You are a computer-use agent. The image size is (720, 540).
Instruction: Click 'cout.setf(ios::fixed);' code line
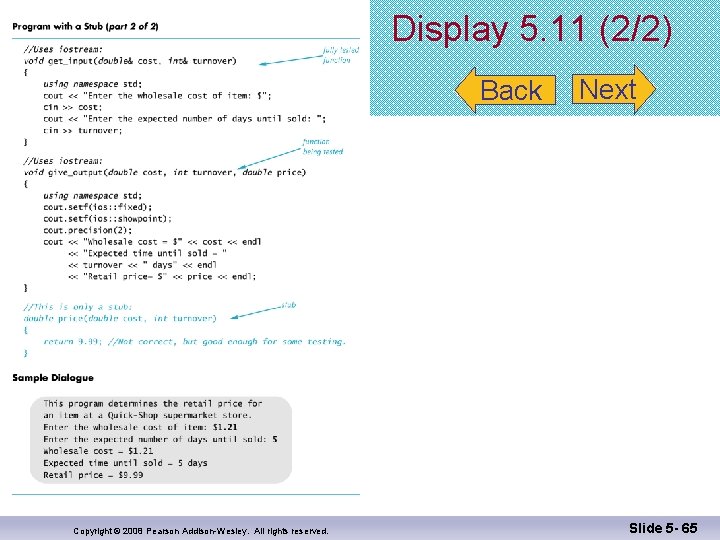pos(97,207)
